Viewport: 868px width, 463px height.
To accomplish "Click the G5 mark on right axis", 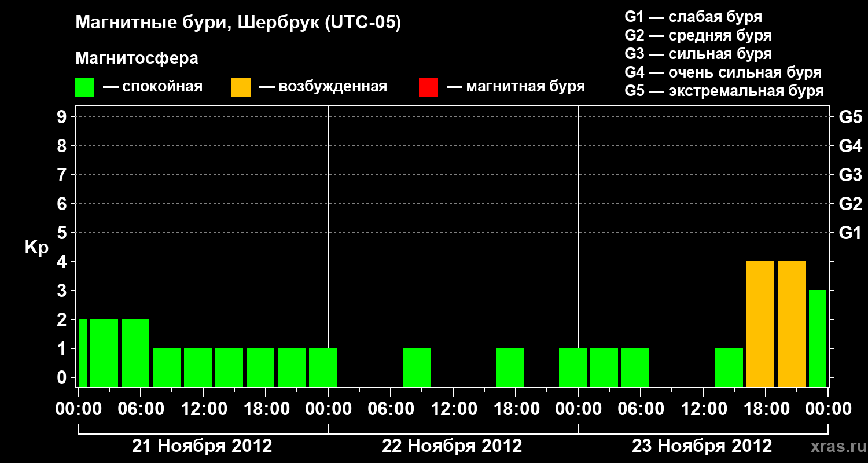I will coord(850,117).
